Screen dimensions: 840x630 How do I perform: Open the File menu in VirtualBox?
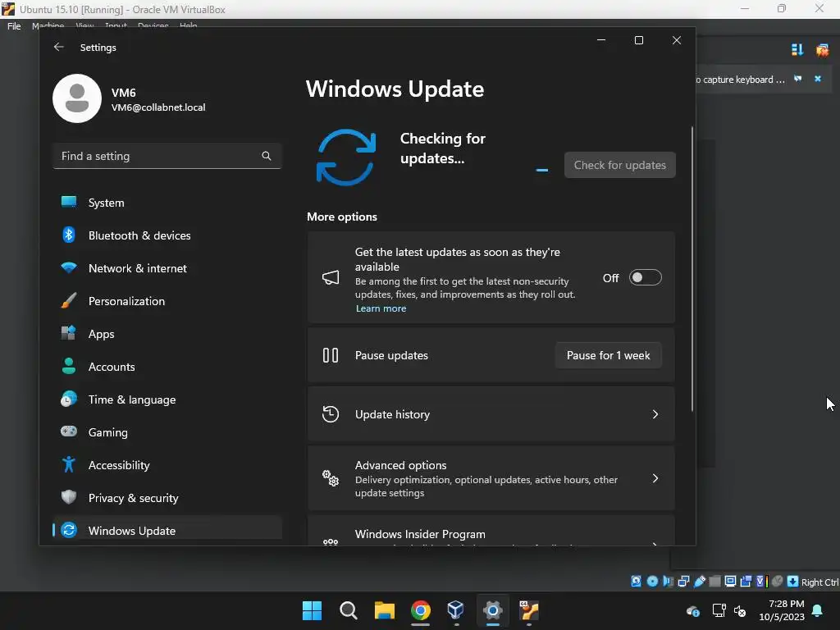click(14, 25)
